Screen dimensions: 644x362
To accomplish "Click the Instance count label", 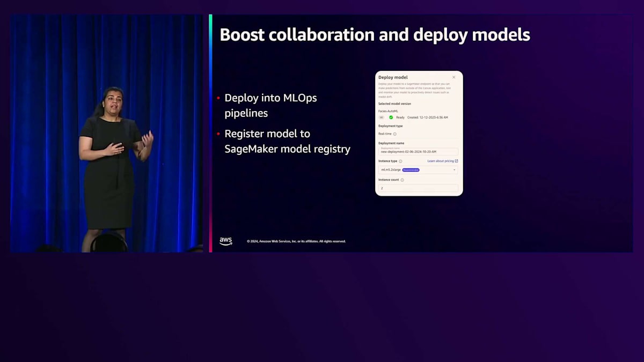I will [389, 180].
